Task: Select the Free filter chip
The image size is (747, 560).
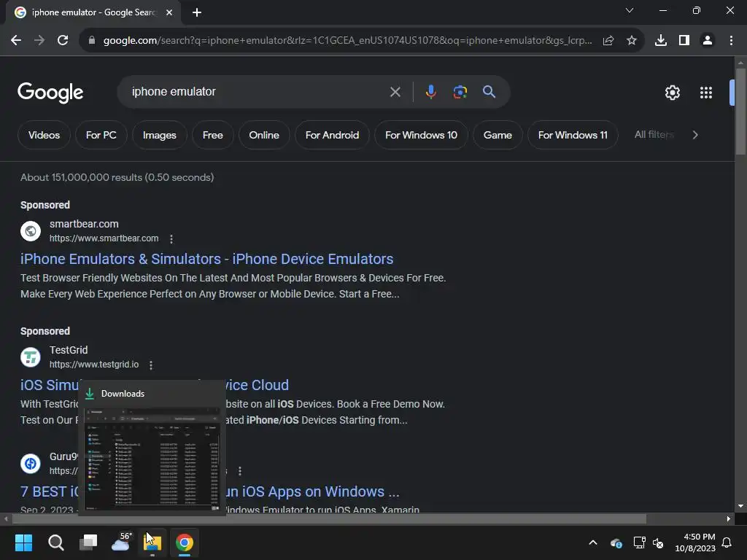Action: point(212,135)
